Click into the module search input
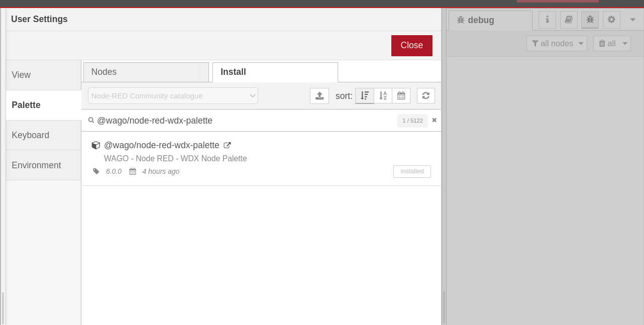The height and width of the screenshot is (325, 644). (x=245, y=121)
